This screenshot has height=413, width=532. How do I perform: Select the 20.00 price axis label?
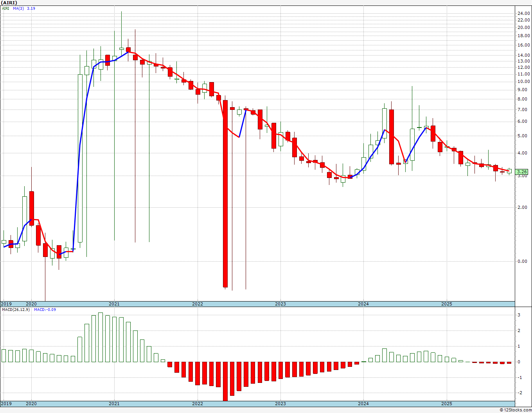tap(523, 27)
